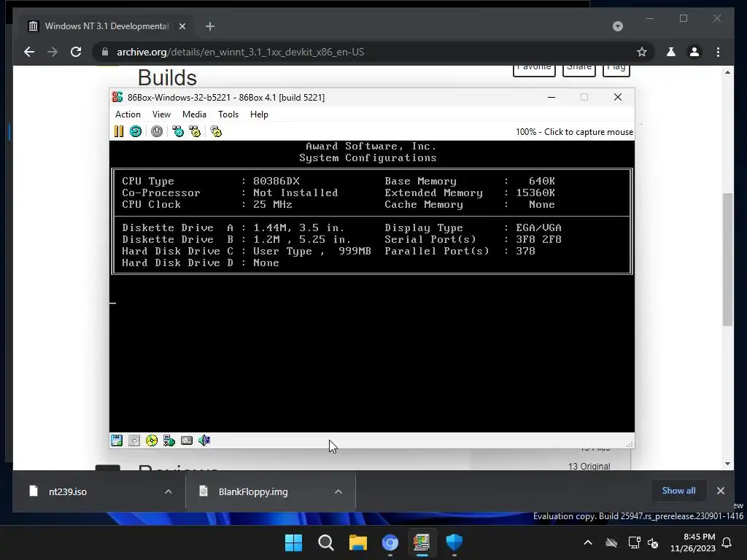Click the browser page vertical scrollbar

(727, 260)
